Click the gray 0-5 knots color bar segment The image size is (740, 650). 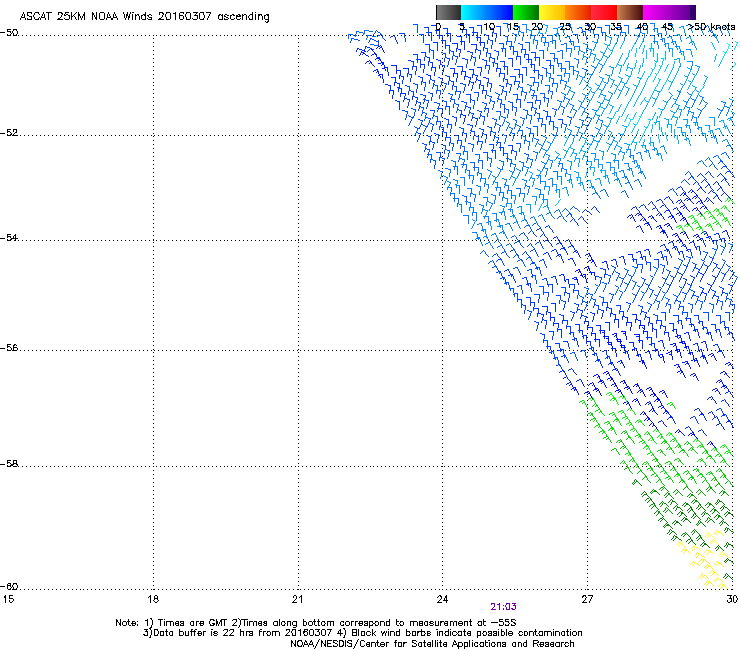[x=448, y=12]
